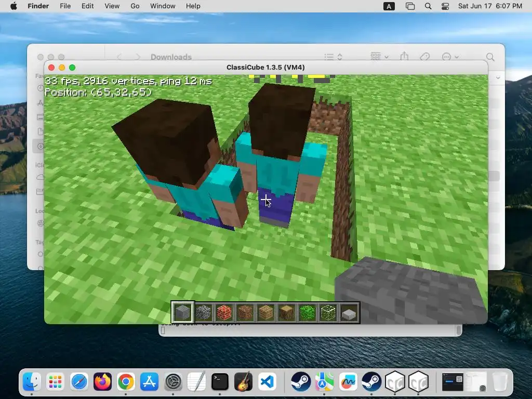532x399 pixels.
Task: Open the App Store from the Dock
Action: 149,382
